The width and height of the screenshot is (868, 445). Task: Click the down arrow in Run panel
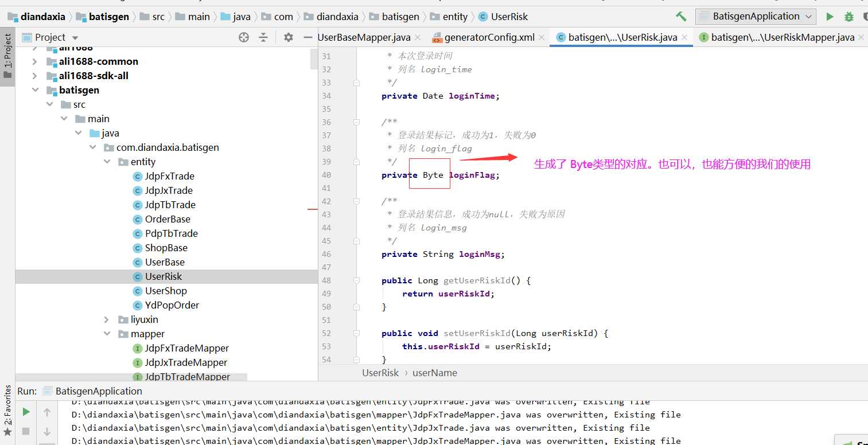click(x=47, y=431)
